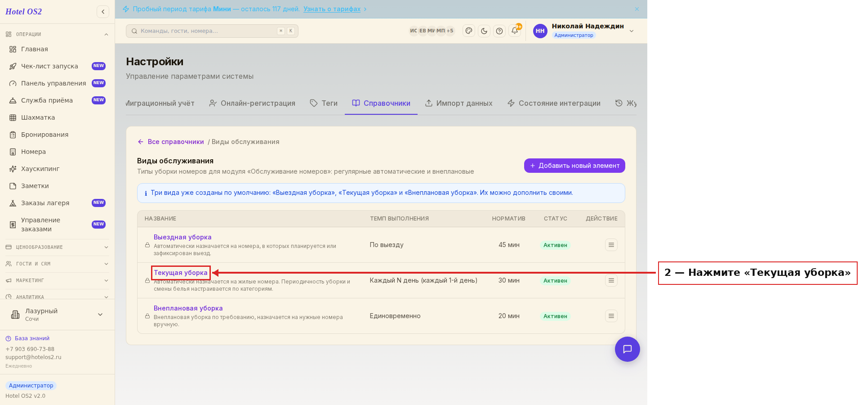Click Активен status of Выездная уборка
The height and width of the screenshot is (405, 868).
[555, 245]
